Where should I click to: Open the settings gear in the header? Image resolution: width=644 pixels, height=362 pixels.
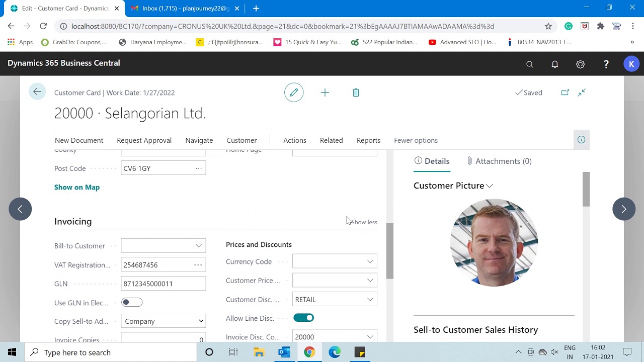(x=580, y=64)
